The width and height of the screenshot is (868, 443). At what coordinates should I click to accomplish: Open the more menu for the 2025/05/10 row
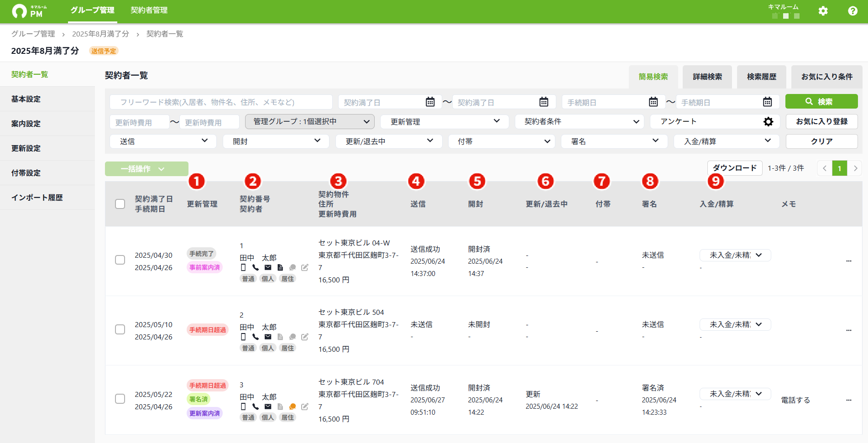849,330
